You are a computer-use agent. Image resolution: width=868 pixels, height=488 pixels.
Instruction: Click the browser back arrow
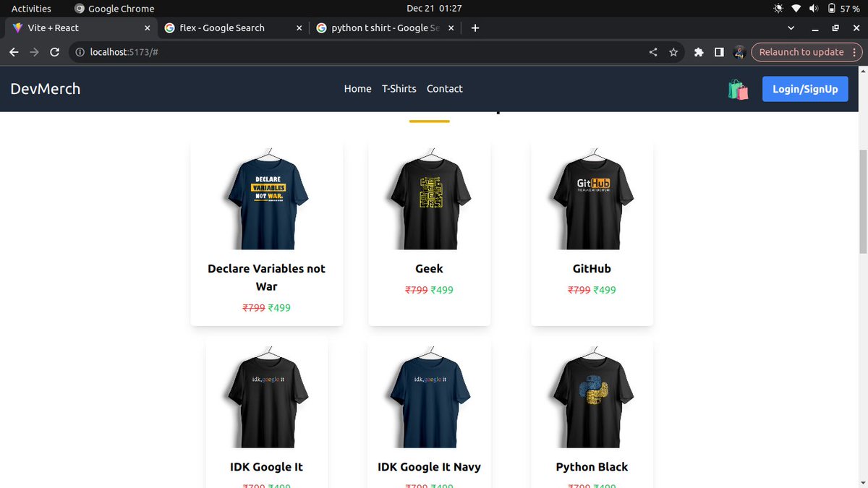coord(14,52)
